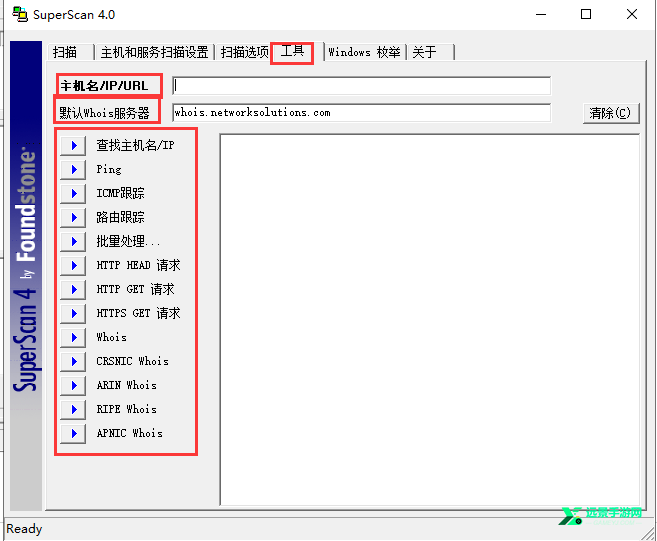657x541 pixels.
Task: Open the 扫描选项 tab
Action: pyautogui.click(x=244, y=52)
